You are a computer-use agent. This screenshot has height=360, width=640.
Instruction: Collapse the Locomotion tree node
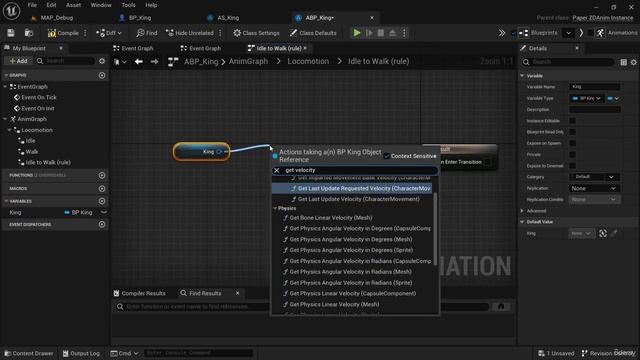[9, 130]
